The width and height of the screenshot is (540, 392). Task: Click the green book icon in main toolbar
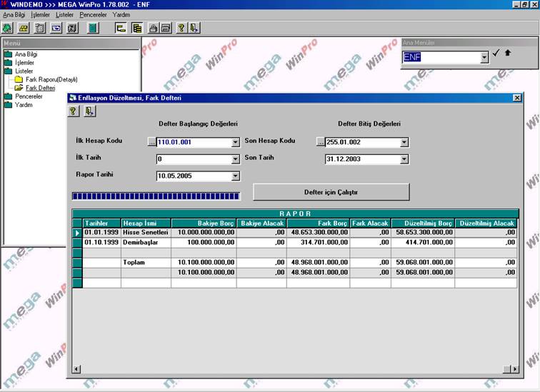coord(92,28)
